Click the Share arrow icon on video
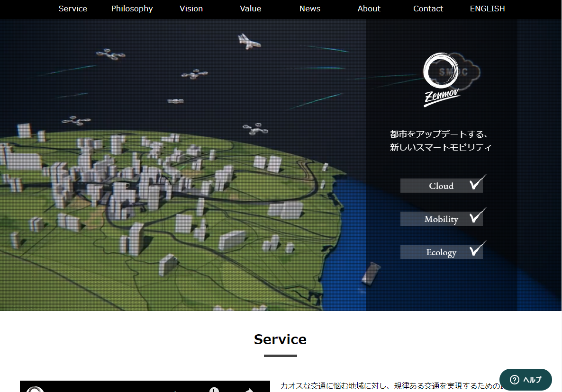562x392 pixels. (x=249, y=390)
